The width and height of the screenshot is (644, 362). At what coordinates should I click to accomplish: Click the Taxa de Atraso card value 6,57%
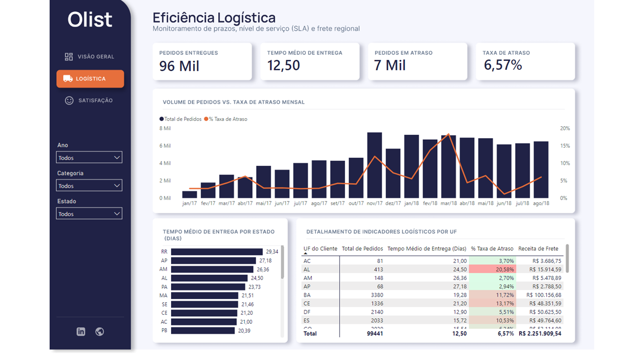(503, 65)
